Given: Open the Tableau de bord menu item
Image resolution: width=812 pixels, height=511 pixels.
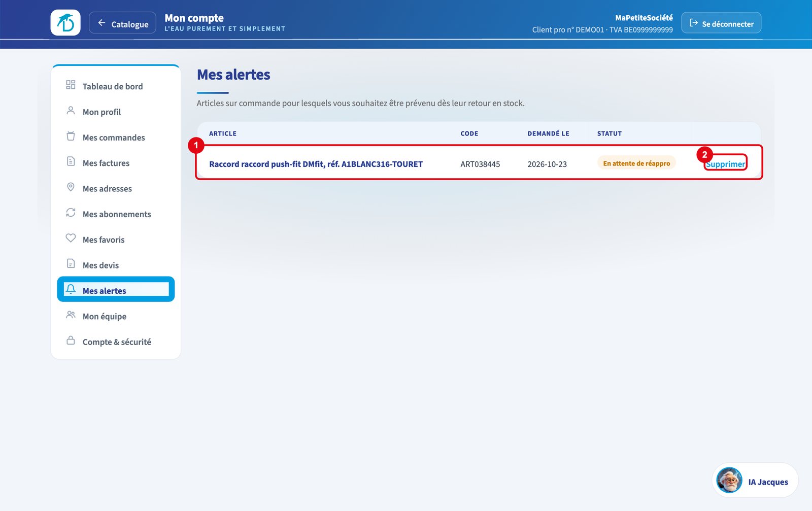Looking at the screenshot, I should coord(116,86).
